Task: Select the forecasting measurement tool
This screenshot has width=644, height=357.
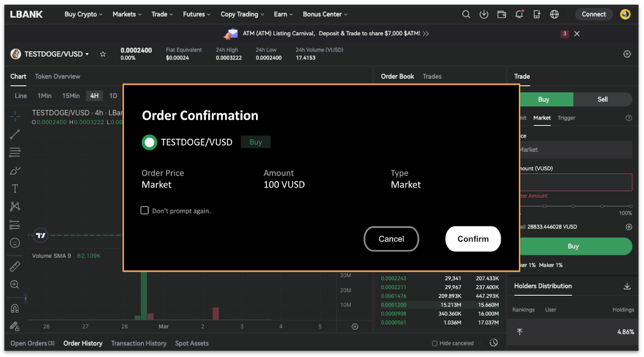Action: coord(15,225)
